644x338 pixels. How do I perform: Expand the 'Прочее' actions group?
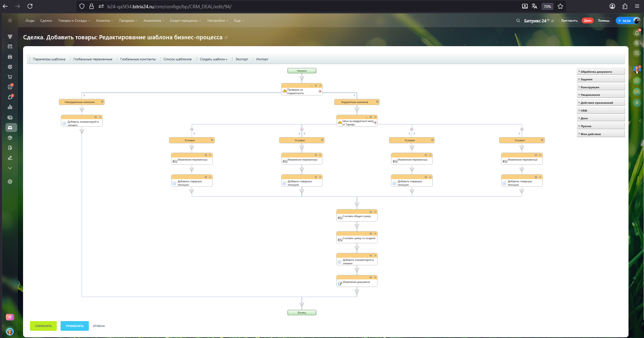pos(601,126)
